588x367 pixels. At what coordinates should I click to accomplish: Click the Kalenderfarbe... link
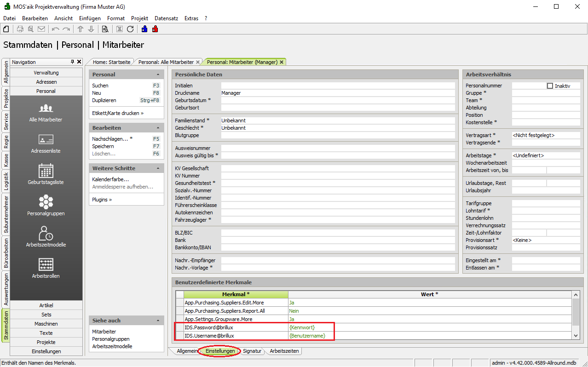(x=110, y=179)
